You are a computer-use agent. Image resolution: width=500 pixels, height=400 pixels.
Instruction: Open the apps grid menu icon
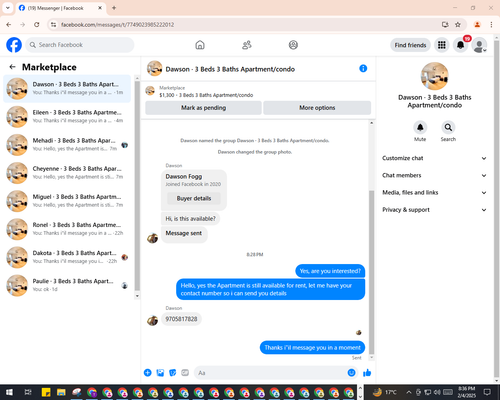click(442, 45)
